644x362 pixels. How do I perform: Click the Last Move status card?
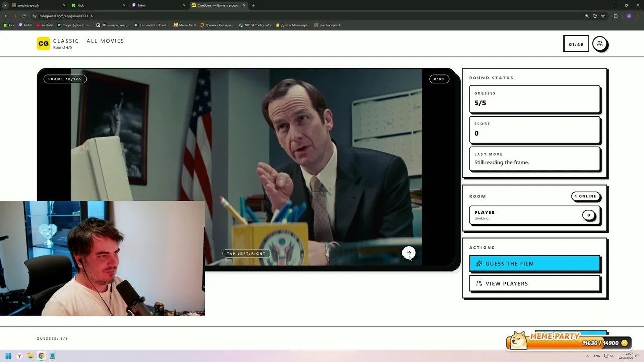(x=534, y=159)
